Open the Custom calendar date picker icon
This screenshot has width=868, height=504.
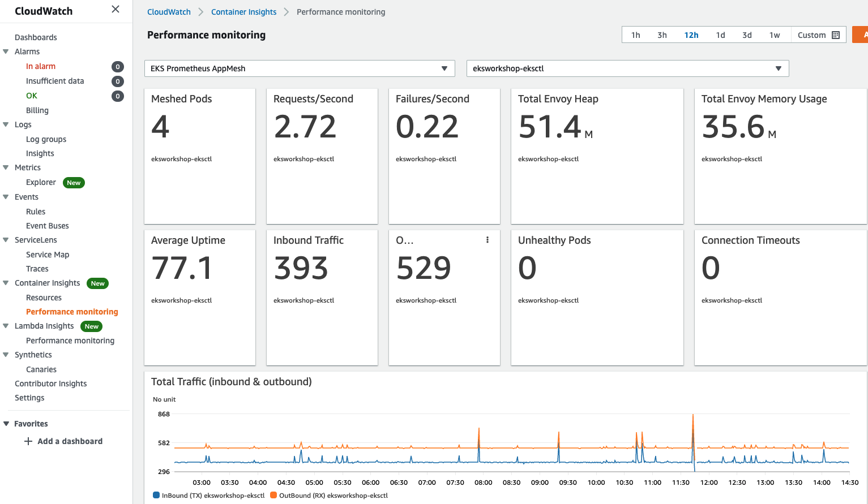[x=836, y=35]
